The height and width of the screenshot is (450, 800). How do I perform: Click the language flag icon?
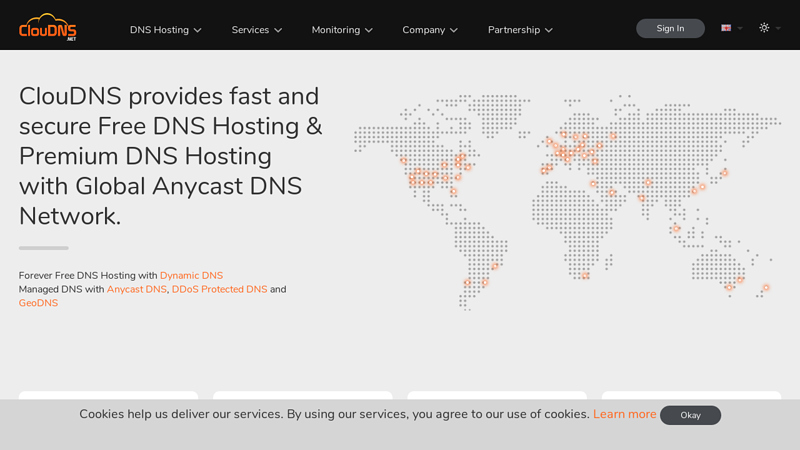[726, 28]
